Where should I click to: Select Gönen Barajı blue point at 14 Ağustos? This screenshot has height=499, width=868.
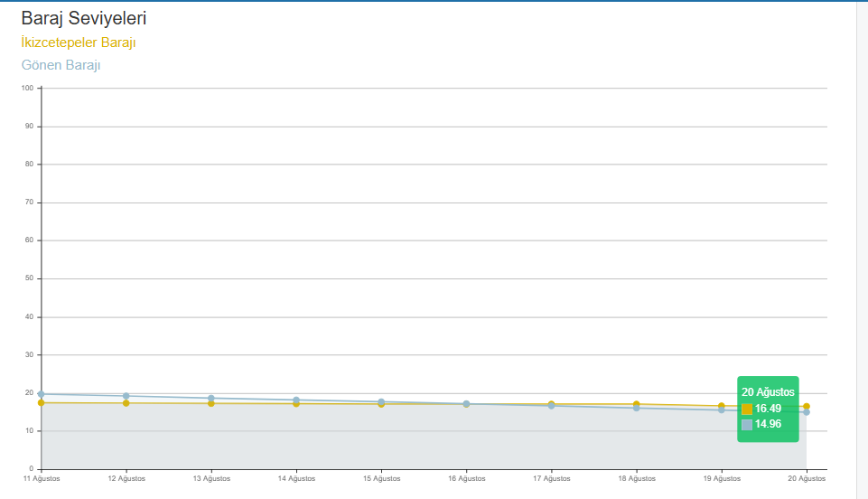point(296,400)
